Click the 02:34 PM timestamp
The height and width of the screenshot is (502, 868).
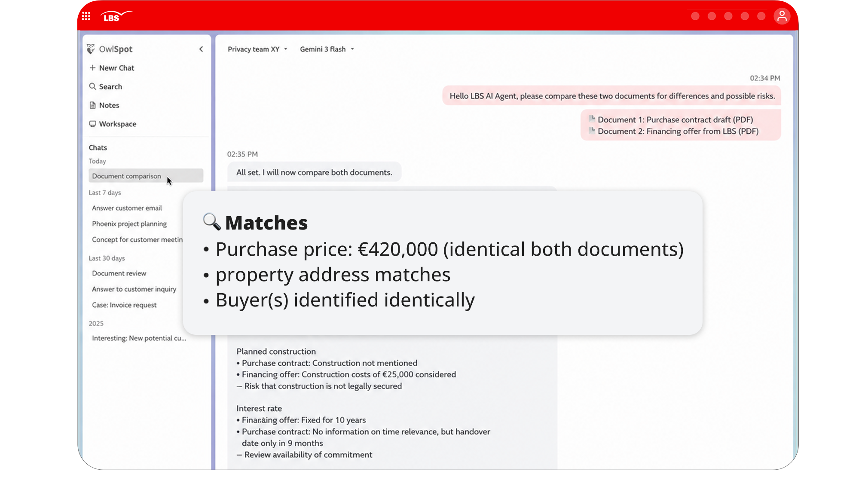click(x=765, y=78)
